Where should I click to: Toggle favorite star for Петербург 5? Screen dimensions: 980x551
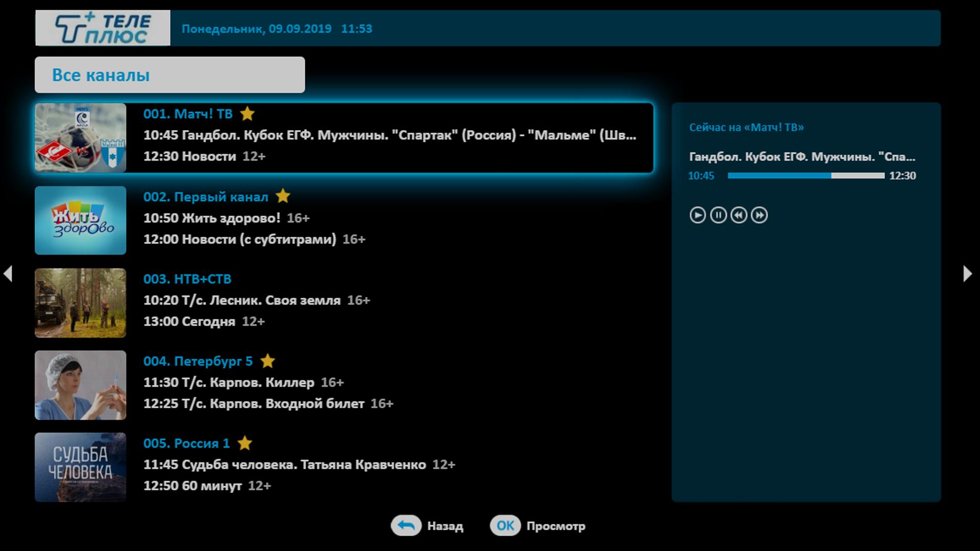point(267,361)
